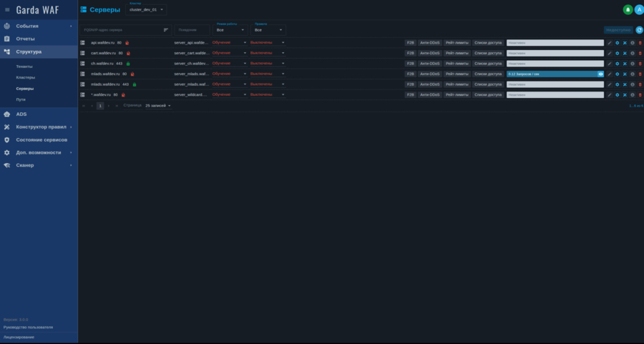Toggle the eye icon on the requests-per-second bar

point(600,74)
